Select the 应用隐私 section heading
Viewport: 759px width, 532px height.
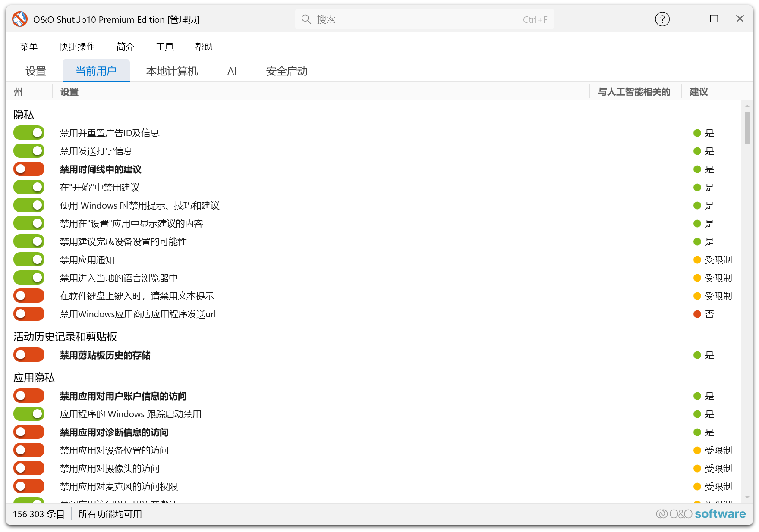[x=34, y=378]
